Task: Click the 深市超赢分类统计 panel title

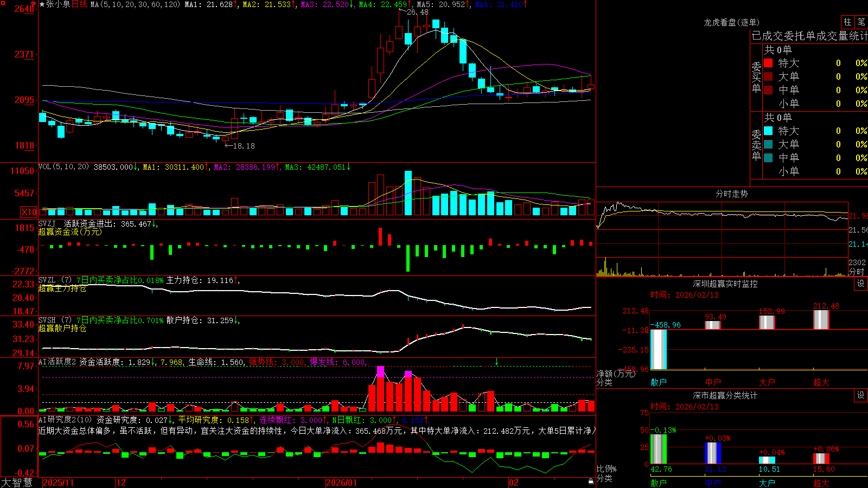Action: click(x=725, y=395)
